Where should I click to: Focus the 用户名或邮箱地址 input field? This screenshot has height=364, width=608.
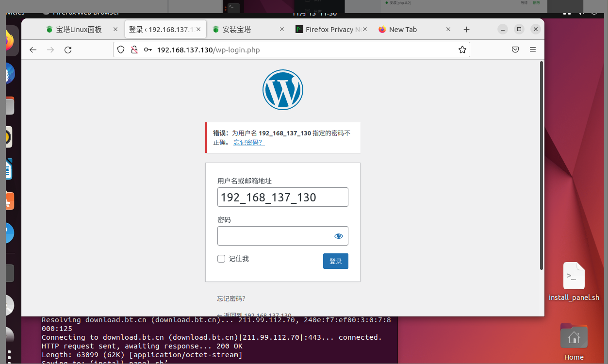[283, 197]
